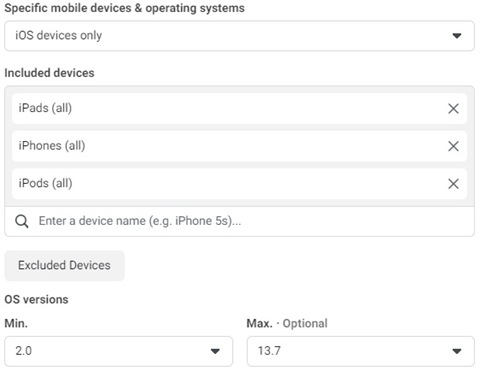480x371 pixels.
Task: Remove iPods (all) from included devices
Action: pyautogui.click(x=453, y=184)
